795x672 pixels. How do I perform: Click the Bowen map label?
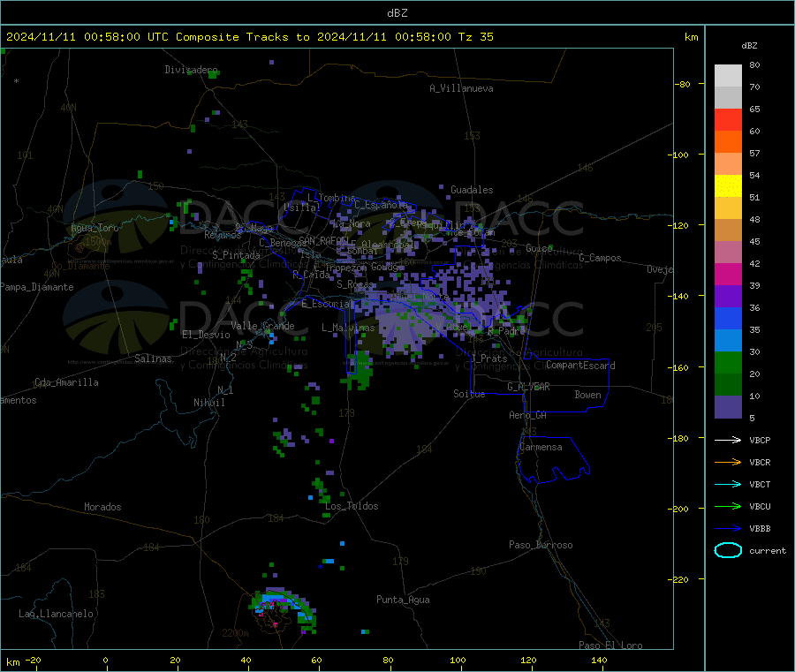coord(587,395)
